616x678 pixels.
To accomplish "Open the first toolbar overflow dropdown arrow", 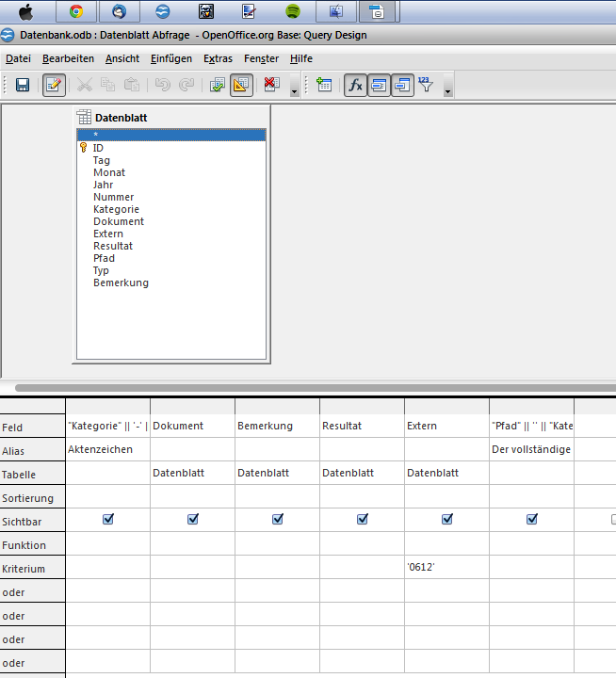I will pos(295,90).
